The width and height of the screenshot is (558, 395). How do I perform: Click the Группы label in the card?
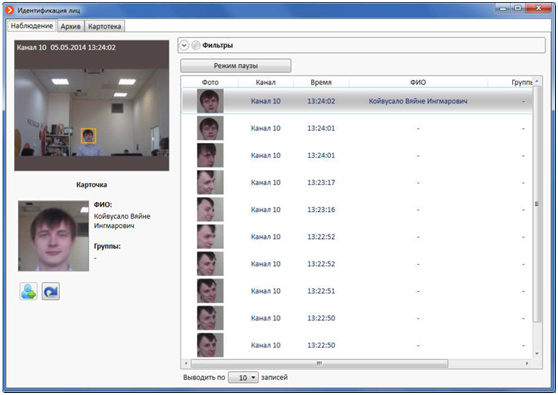(107, 246)
